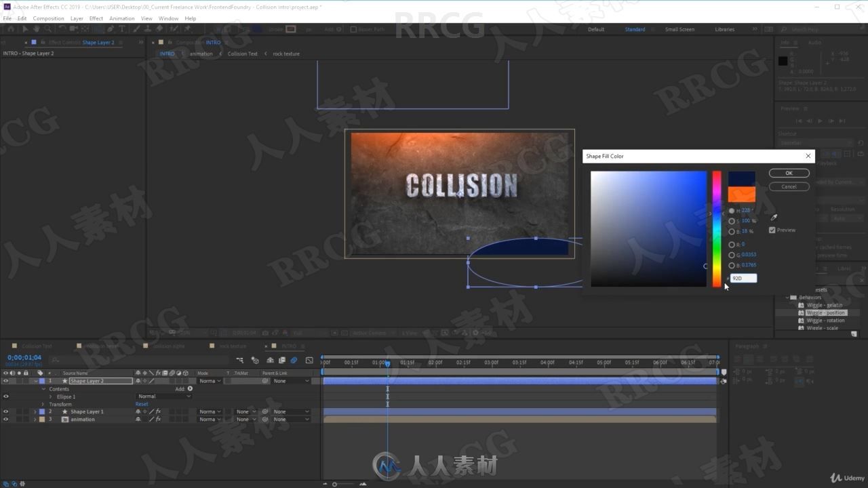Click Cancel in Shape Fill Color
868x488 pixels.
[789, 186]
